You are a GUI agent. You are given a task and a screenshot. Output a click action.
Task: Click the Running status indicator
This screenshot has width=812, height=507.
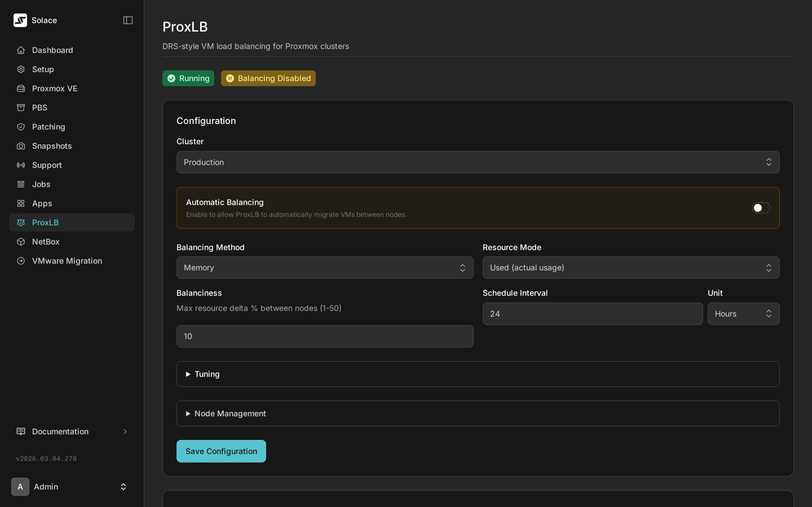coord(188,78)
